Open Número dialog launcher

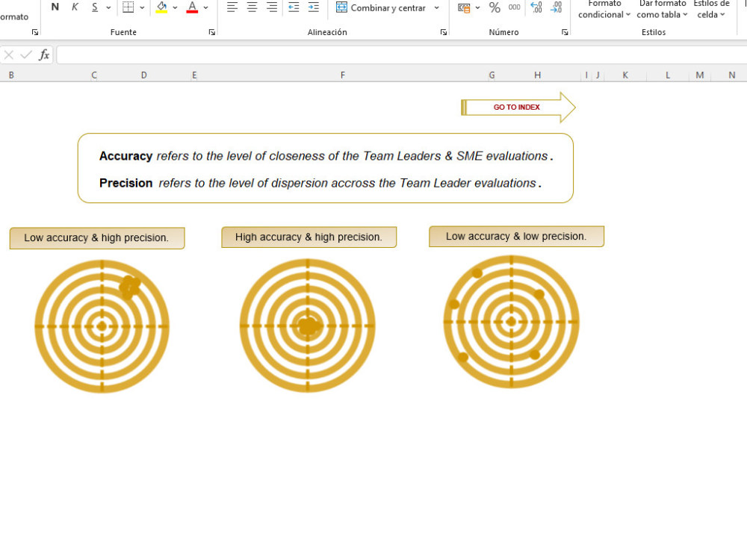(x=565, y=32)
